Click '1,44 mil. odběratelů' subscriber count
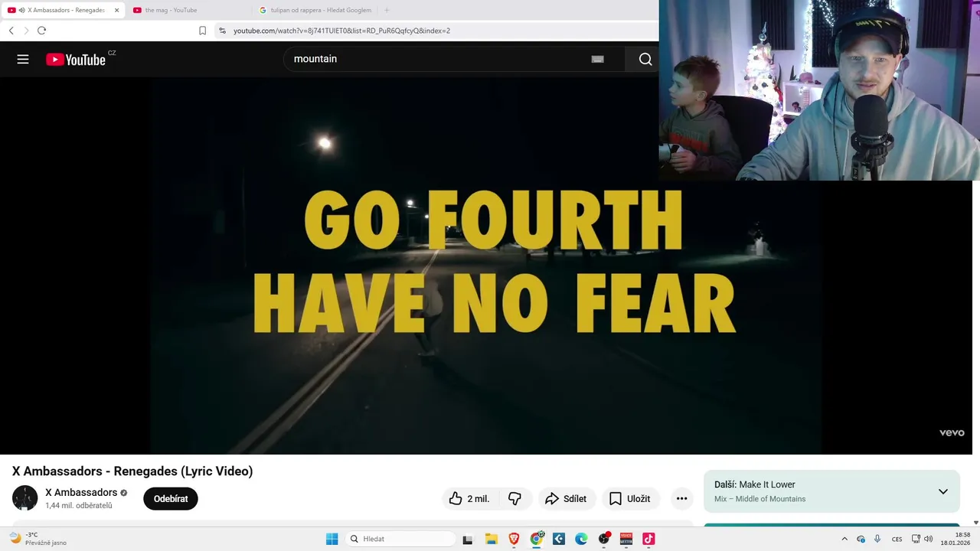The image size is (980, 551). tap(79, 506)
